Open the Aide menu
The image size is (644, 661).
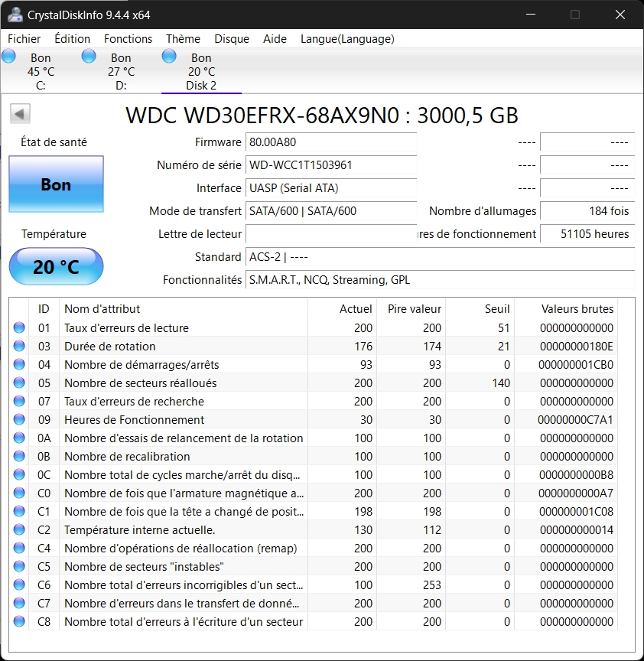tap(275, 39)
